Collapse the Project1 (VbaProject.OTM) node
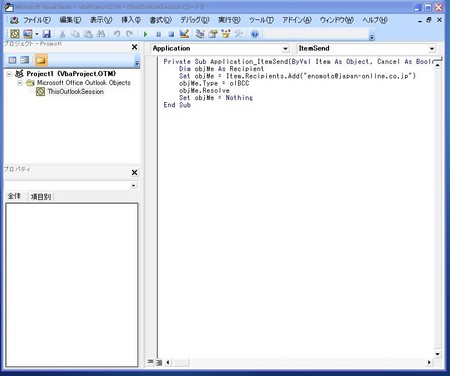The width and height of the screenshot is (450, 376). click(x=9, y=74)
